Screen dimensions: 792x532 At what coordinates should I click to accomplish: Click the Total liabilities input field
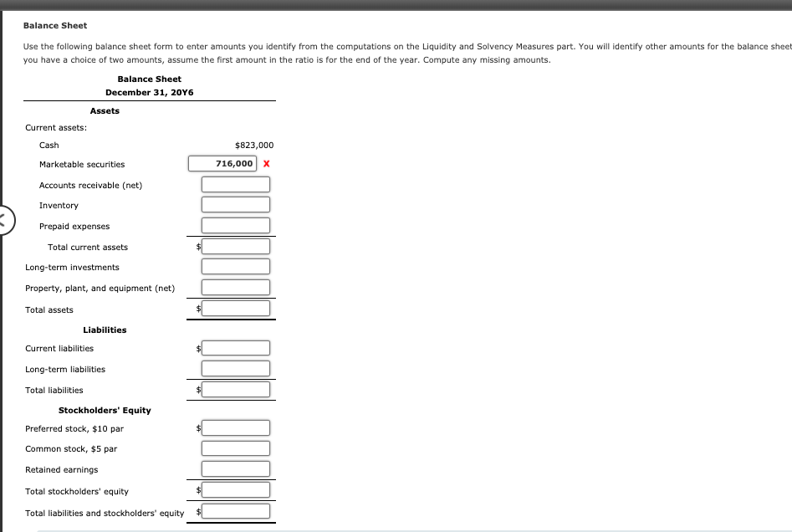tap(236, 390)
